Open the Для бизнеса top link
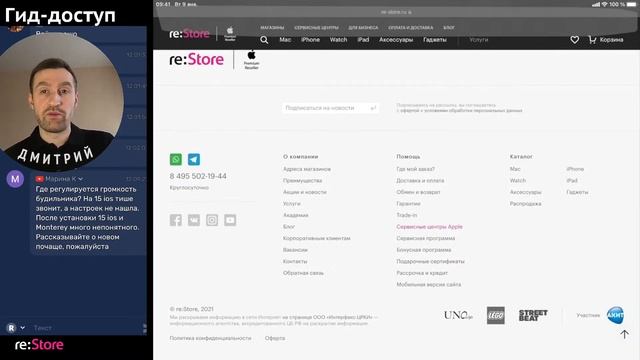The image size is (640, 360). tap(363, 28)
